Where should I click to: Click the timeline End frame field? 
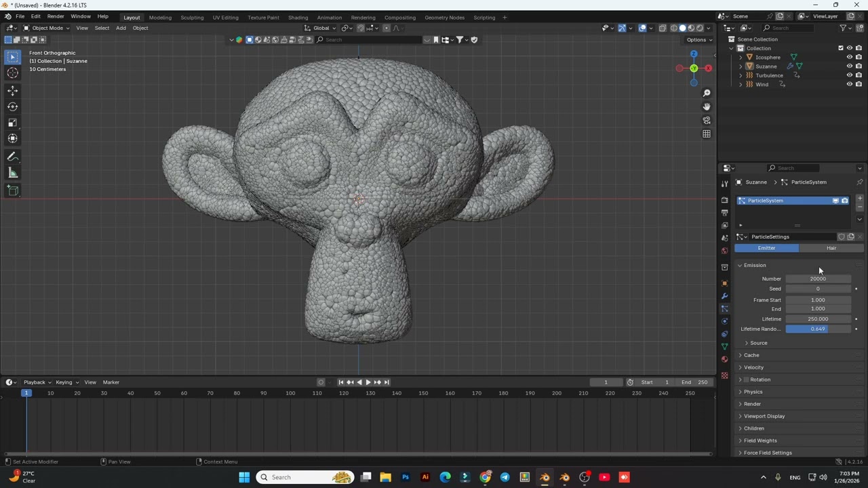pyautogui.click(x=696, y=382)
